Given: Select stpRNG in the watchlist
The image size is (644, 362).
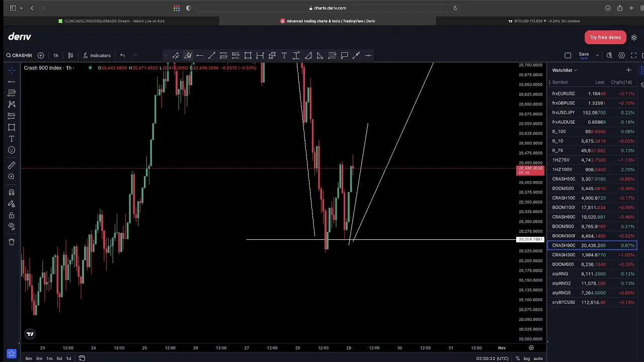Looking at the screenshot, I should point(592,274).
